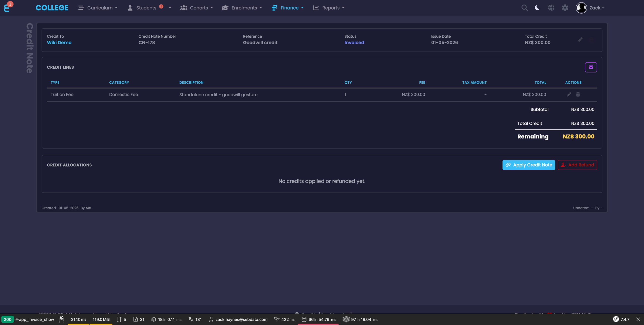Expand the Zack user dropdown
Viewport: 644px width, 325px height.
click(x=597, y=8)
